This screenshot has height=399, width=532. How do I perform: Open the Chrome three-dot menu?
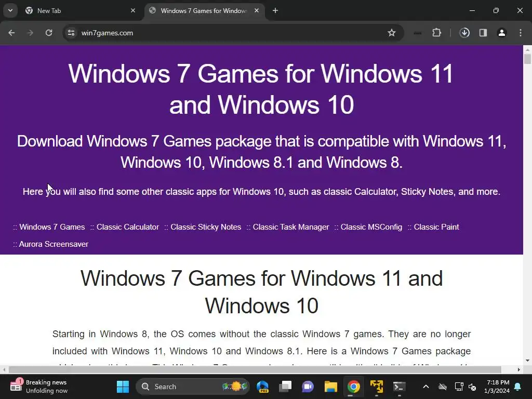[521, 33]
